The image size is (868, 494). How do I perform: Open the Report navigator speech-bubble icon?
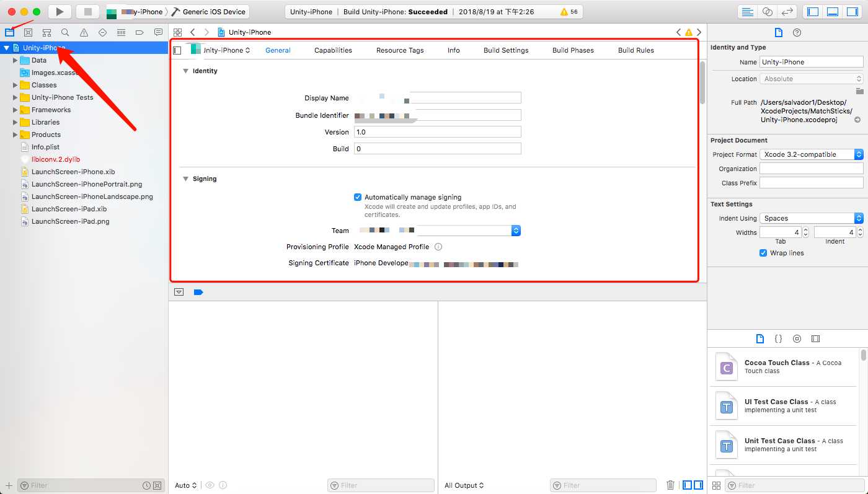point(158,32)
